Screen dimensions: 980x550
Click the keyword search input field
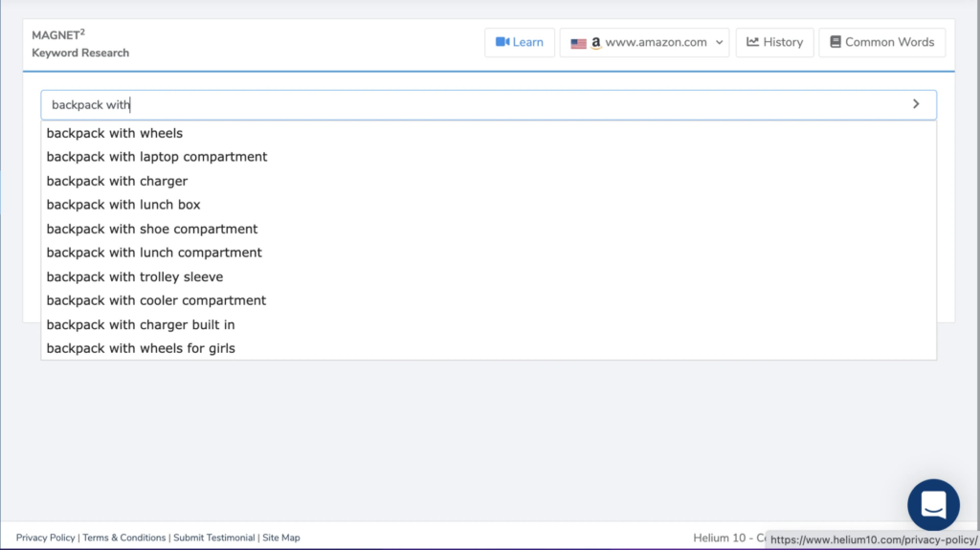pos(469,104)
